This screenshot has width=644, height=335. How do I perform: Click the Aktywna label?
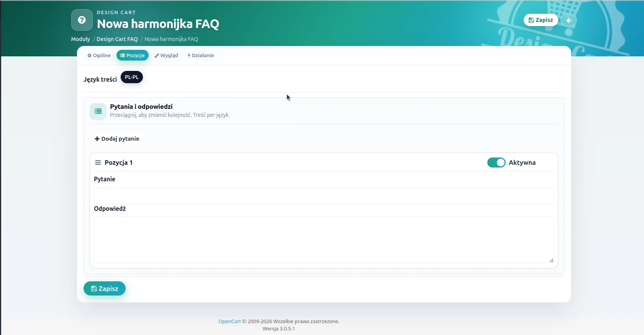point(522,163)
